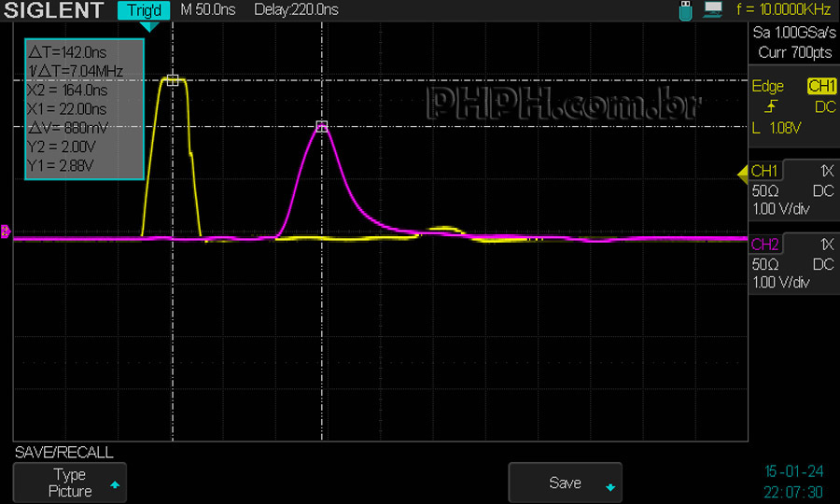Toggle the CH1 channel label
This screenshot has width=840, height=504.
click(x=764, y=171)
